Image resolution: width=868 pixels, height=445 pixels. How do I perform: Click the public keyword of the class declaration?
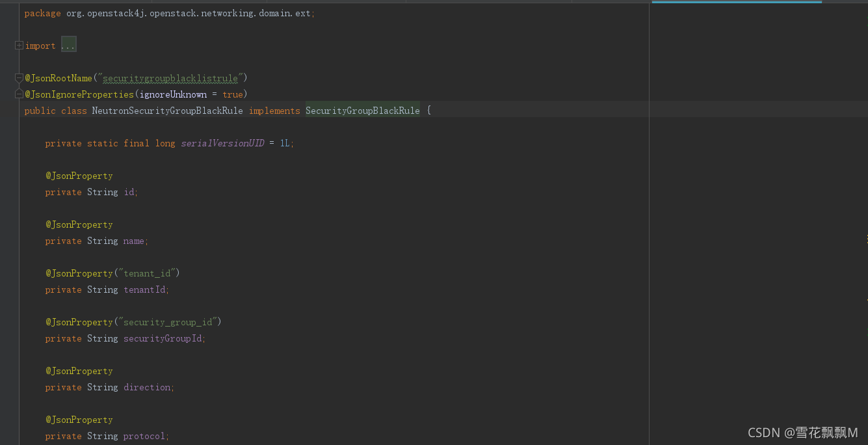click(40, 111)
